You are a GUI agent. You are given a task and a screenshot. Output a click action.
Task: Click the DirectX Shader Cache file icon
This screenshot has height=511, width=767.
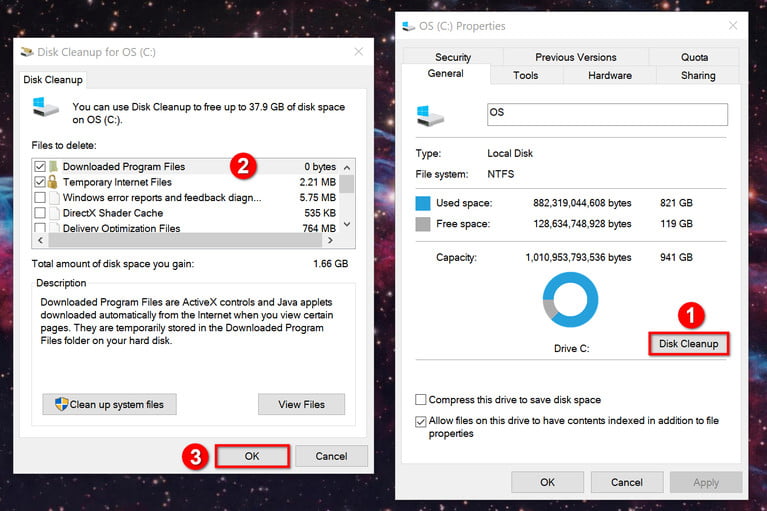click(55, 213)
